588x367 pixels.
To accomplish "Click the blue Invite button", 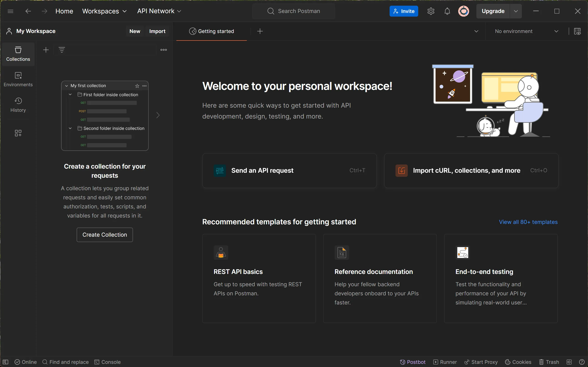I will click(404, 11).
